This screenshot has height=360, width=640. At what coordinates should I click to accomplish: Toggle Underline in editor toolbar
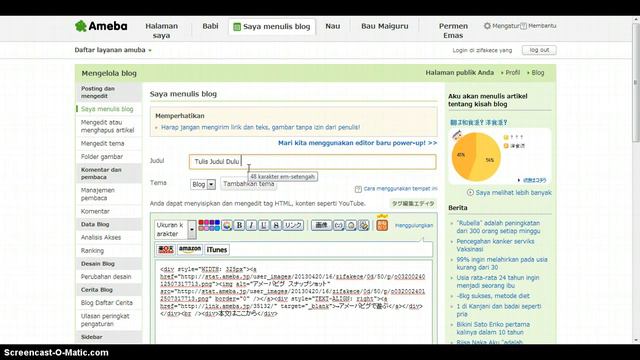point(264,225)
